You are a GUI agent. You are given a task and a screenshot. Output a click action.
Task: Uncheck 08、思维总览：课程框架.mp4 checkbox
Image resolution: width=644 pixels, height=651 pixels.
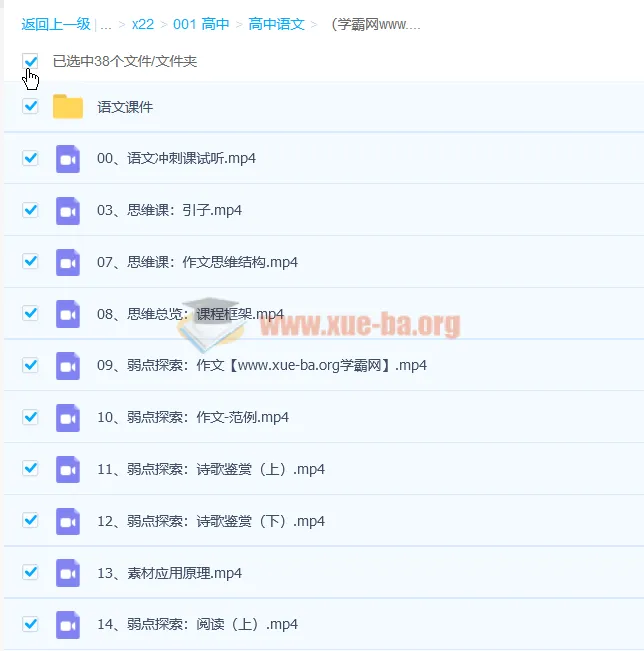tap(30, 313)
